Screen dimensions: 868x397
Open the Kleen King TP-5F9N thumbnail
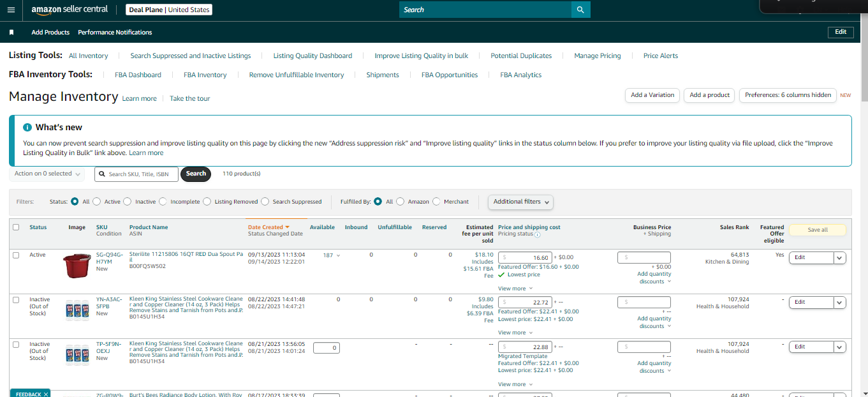point(77,354)
